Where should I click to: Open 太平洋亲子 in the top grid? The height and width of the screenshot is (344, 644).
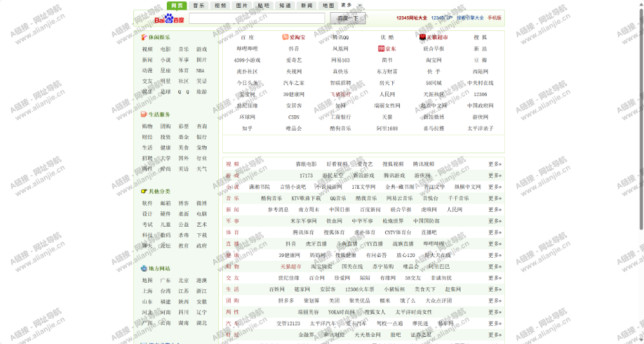click(x=480, y=129)
